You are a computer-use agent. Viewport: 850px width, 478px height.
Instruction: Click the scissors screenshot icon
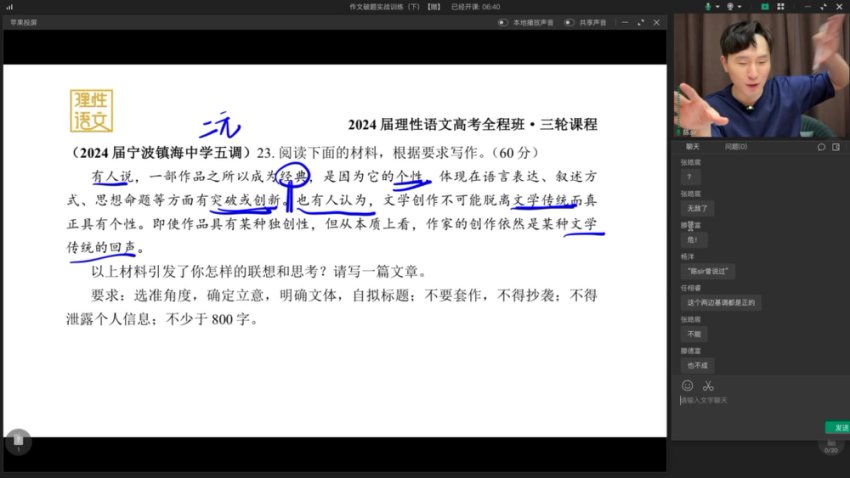coord(708,385)
